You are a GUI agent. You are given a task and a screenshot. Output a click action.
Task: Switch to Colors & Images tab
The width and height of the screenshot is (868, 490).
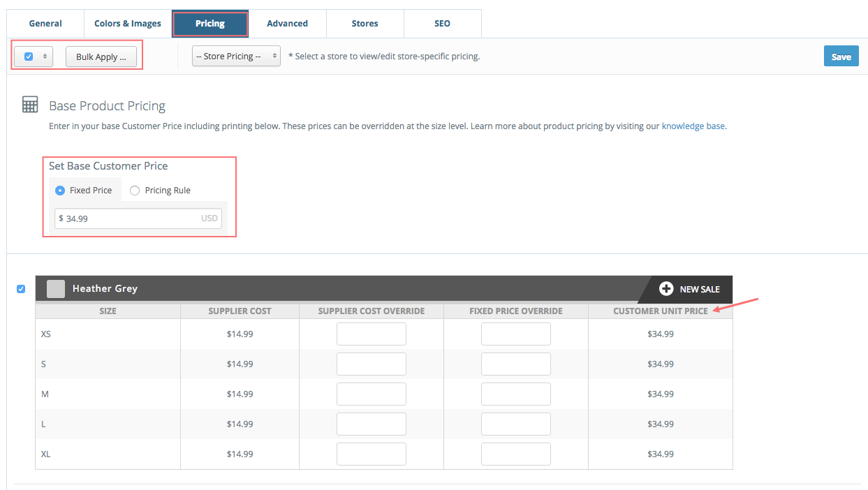click(128, 24)
